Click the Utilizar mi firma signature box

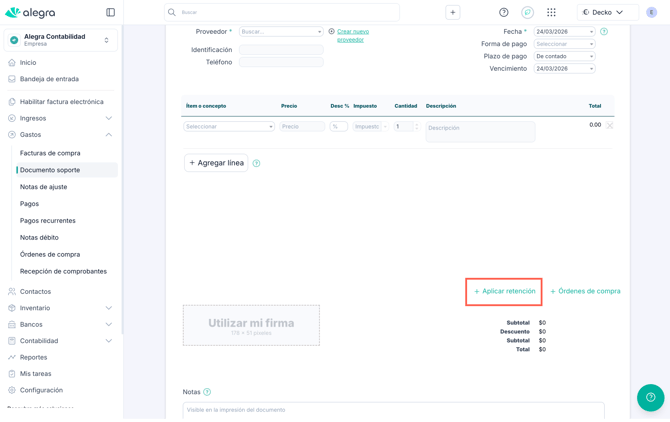click(x=251, y=325)
